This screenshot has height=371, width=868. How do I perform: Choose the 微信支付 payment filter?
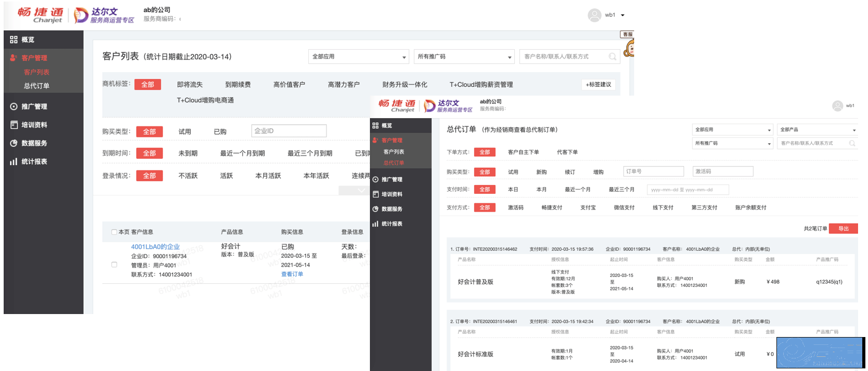coord(624,207)
